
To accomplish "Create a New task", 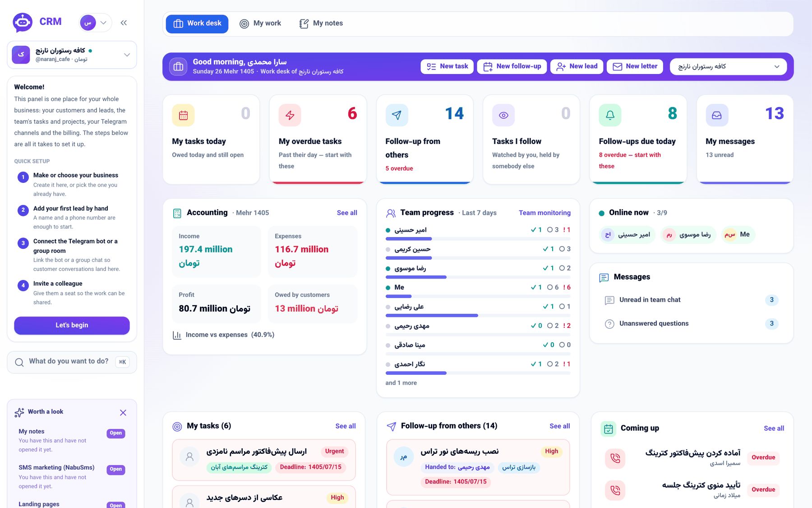I will [x=447, y=66].
